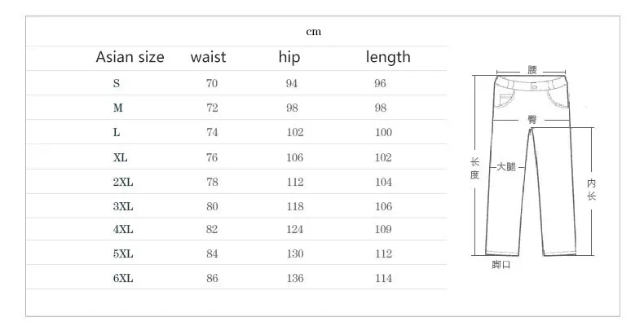Select the S size row label
The width and height of the screenshot is (644, 326).
pos(117,83)
